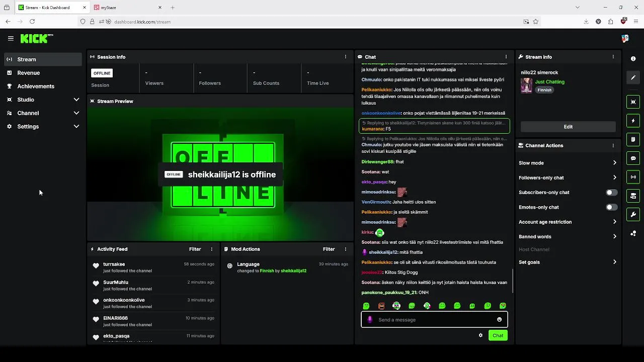Toggle the broadcast Session Info icon in the right sidebar
Image resolution: width=644 pixels, height=362 pixels.
pyautogui.click(x=633, y=177)
